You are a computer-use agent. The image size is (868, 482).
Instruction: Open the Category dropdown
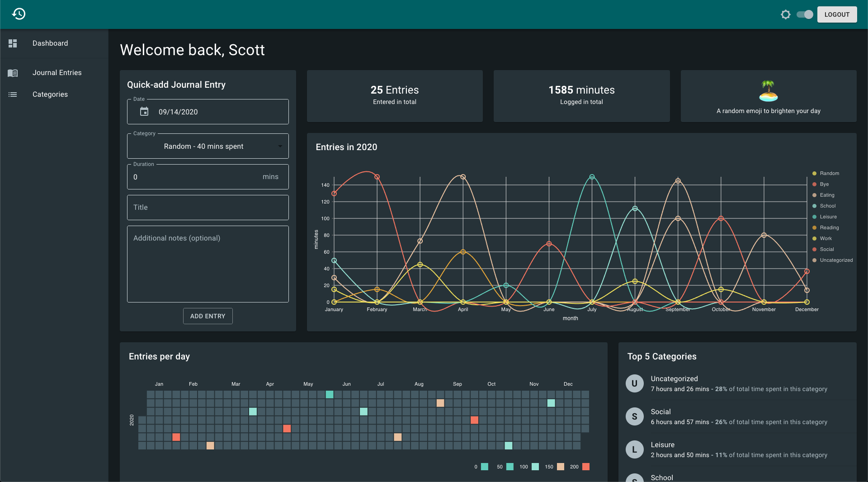click(208, 146)
